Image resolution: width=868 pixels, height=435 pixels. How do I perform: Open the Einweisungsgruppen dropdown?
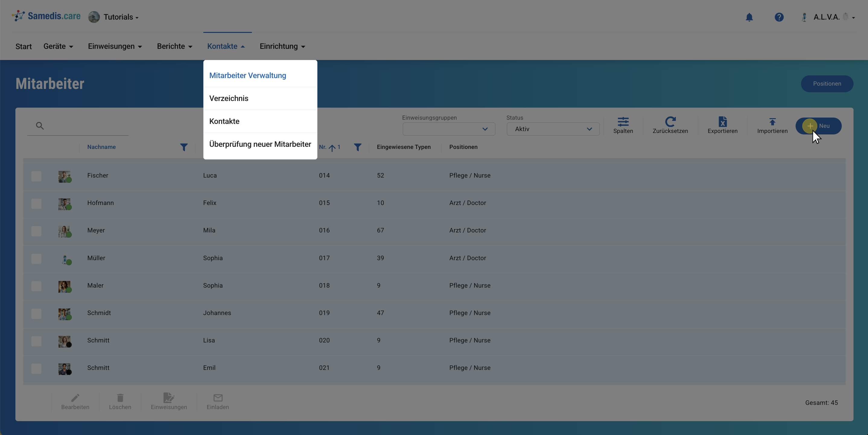point(449,129)
